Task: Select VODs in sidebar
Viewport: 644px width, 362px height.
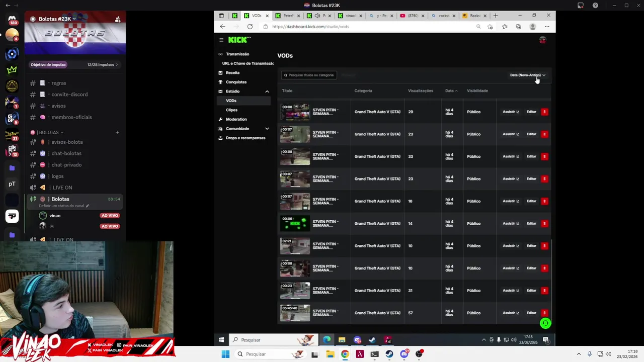Action: tap(245, 101)
